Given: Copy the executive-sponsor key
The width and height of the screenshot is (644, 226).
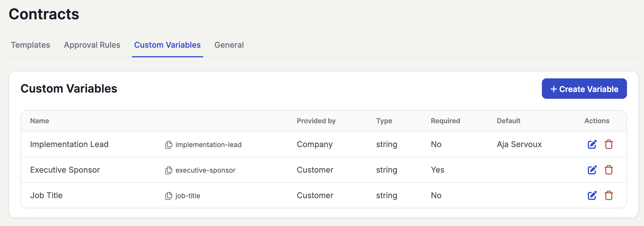Looking at the screenshot, I should [x=169, y=170].
